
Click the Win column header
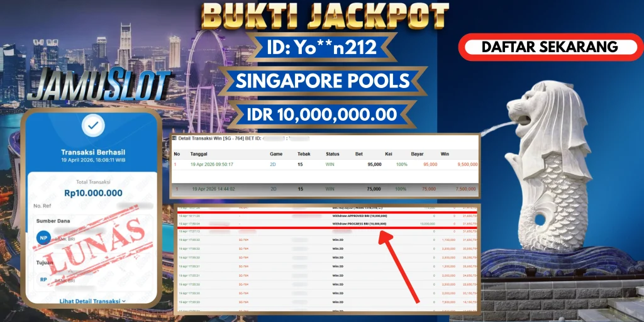pyautogui.click(x=445, y=154)
